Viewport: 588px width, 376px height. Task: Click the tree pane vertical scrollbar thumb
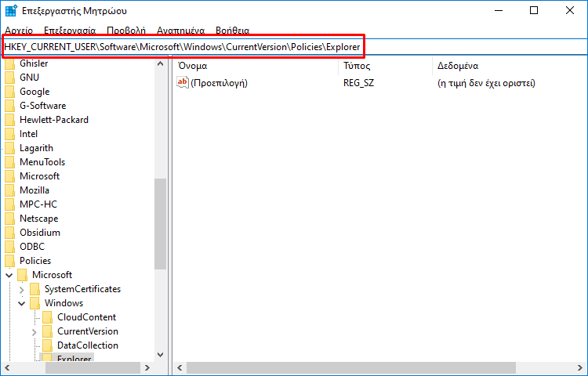161,224
